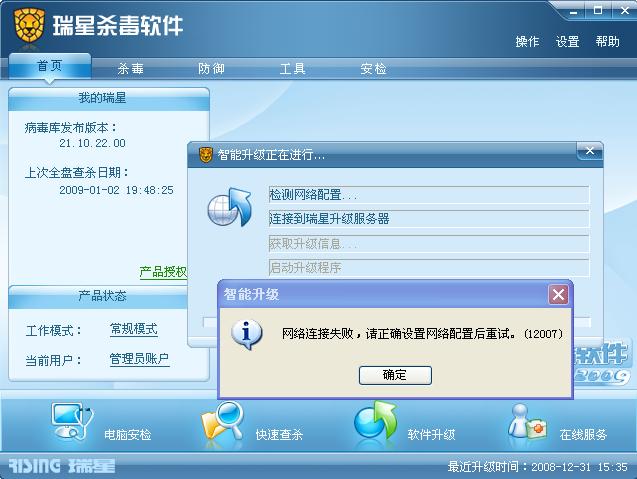637x479 pixels.
Task: Start 软件升级 software upgrade globe icon
Action: 375,421
